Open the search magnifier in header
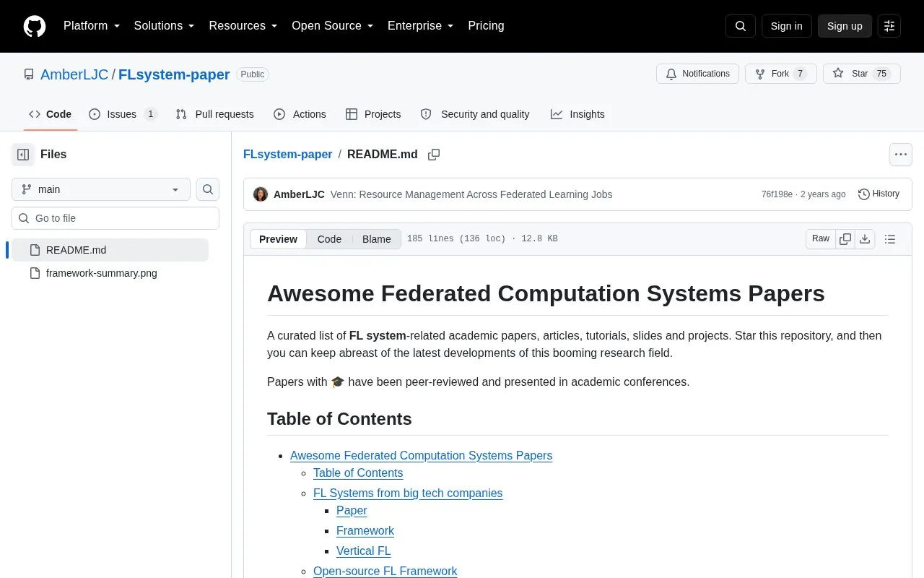 tap(741, 26)
